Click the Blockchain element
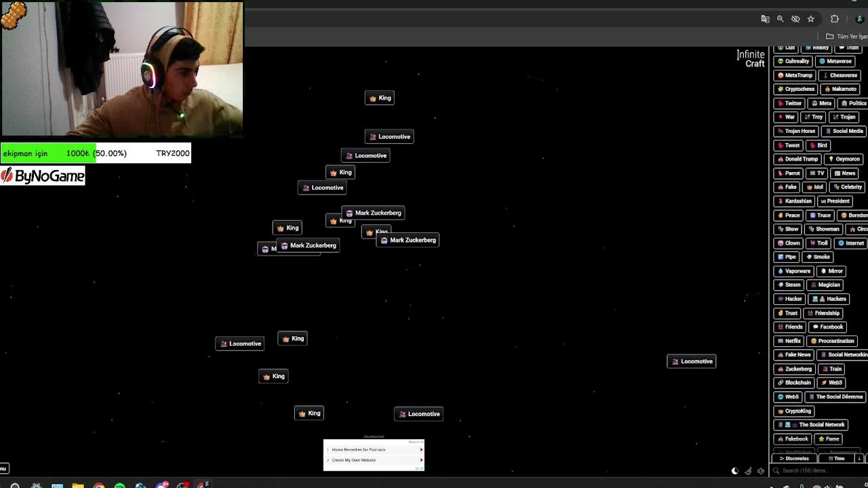 [x=794, y=383]
